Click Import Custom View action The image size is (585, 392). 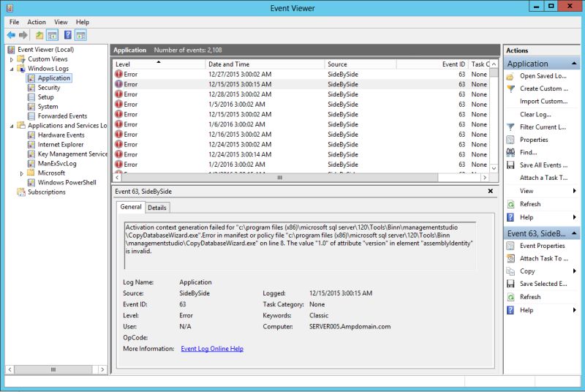coord(543,101)
